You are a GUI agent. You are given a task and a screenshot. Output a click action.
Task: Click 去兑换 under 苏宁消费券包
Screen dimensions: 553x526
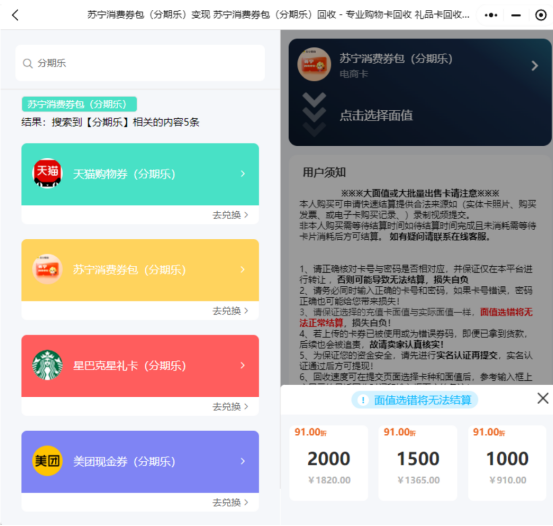tap(230, 311)
